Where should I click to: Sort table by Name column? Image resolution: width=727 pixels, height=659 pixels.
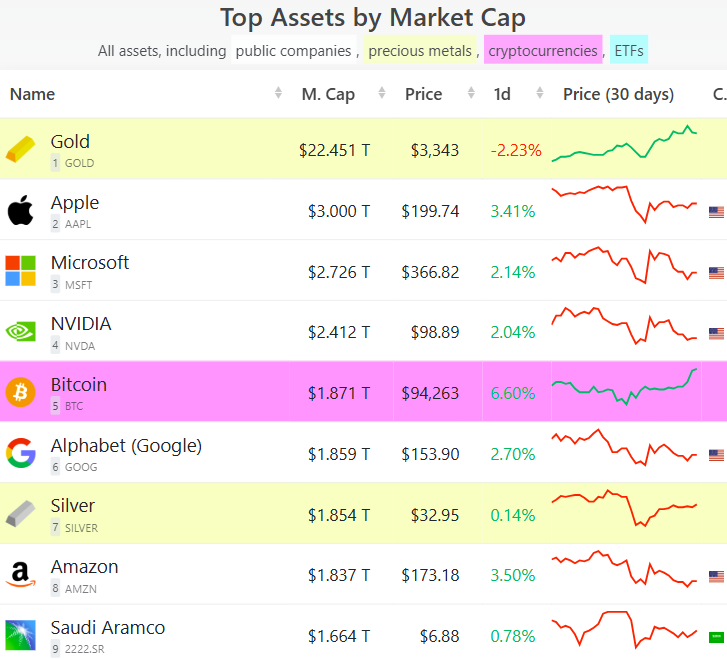tap(32, 94)
